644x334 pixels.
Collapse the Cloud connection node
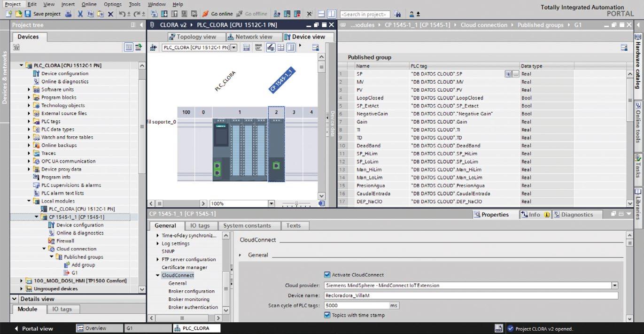(x=44, y=249)
